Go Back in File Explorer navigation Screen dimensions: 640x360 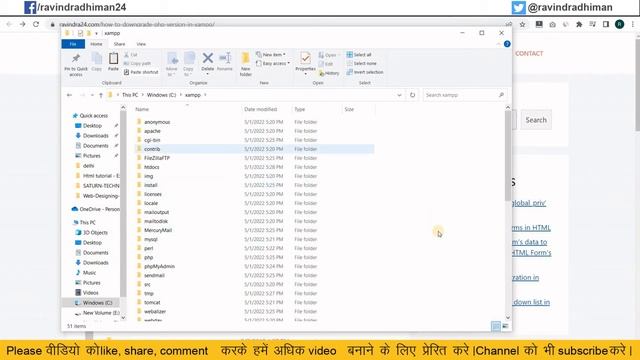tap(69, 95)
